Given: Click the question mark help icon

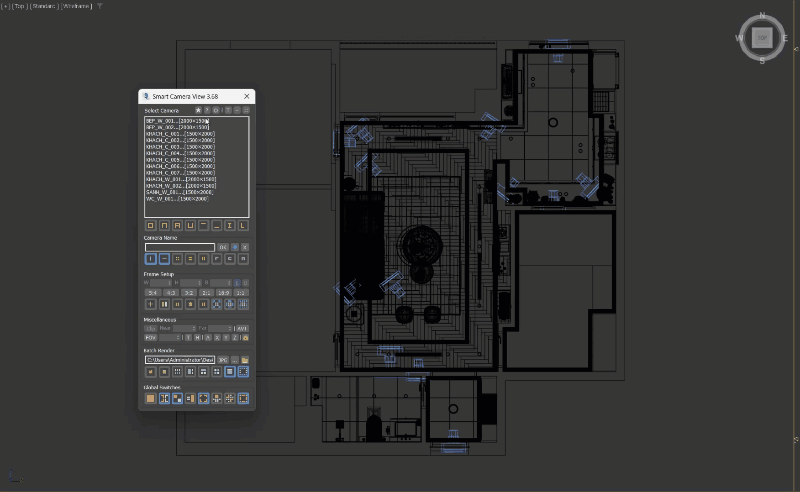Looking at the screenshot, I should (207, 110).
